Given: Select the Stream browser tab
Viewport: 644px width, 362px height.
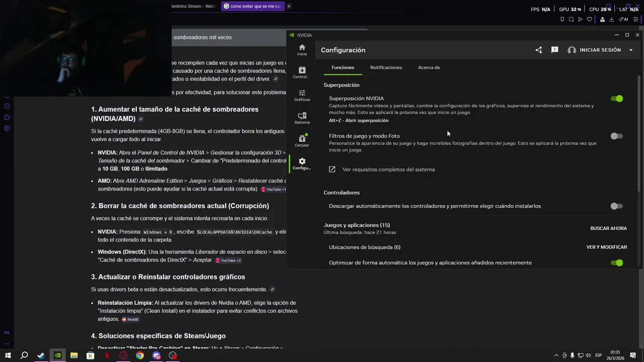Looking at the screenshot, I should click(194, 6).
